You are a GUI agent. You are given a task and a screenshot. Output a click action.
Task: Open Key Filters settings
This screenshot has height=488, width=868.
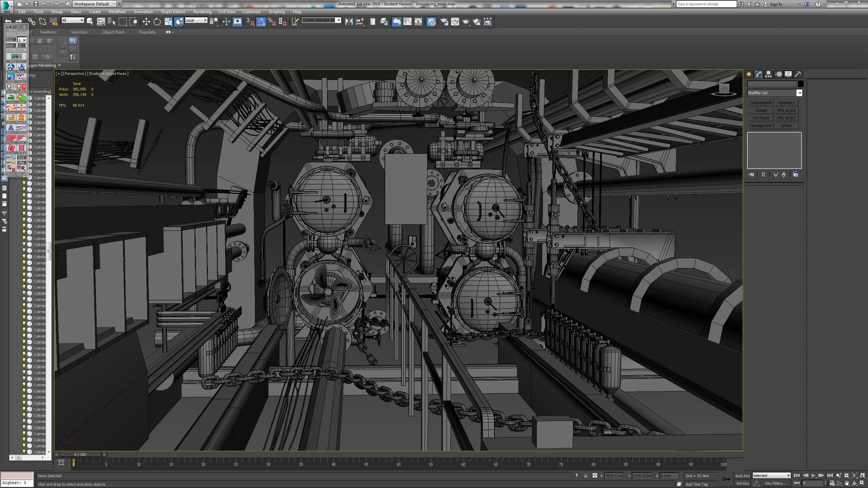[776, 483]
